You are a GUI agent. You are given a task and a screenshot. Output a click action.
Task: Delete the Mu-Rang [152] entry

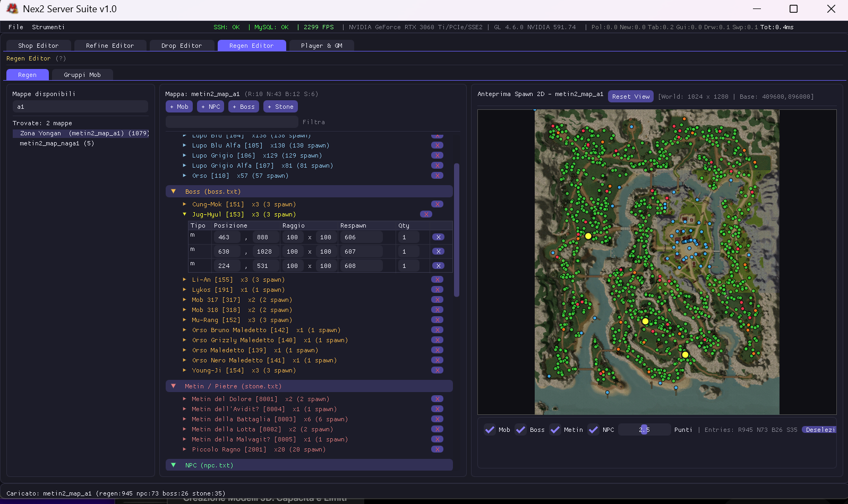[x=437, y=320]
